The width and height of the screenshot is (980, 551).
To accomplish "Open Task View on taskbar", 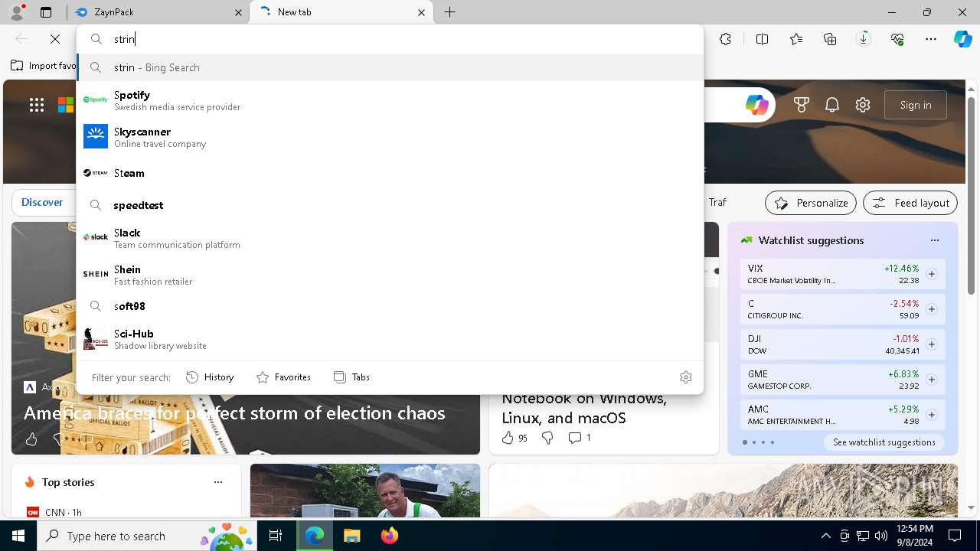I will [x=276, y=536].
